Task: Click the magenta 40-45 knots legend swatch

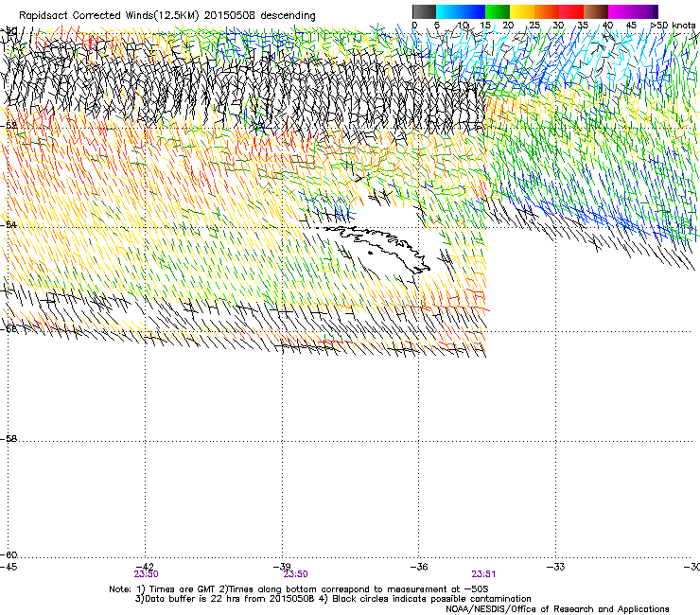Action: click(621, 11)
